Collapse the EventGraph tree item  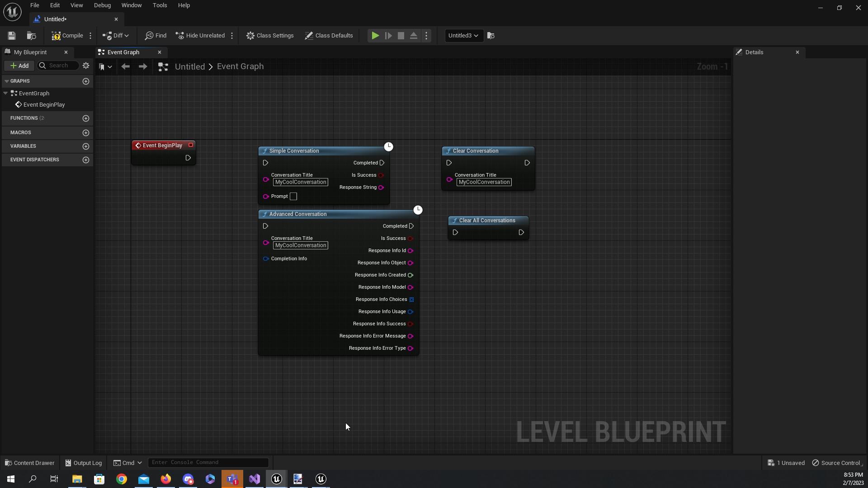coord(5,94)
